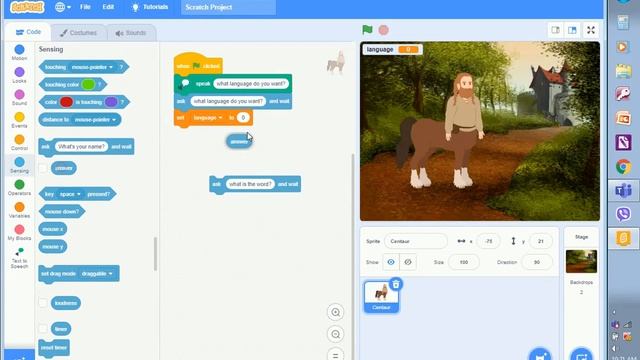Tick the answer reporter checkbox
This screenshot has height=360, width=640.
click(43, 168)
